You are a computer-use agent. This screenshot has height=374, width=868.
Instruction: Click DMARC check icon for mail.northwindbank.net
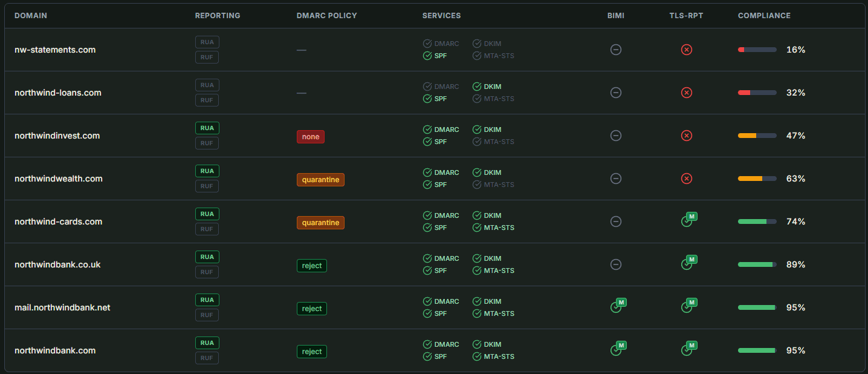[427, 301]
